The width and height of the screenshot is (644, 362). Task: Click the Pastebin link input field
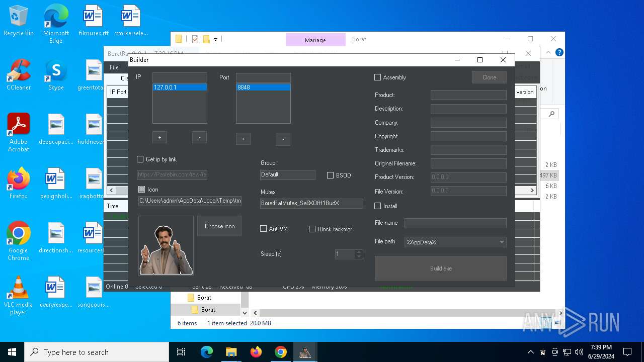(172, 175)
